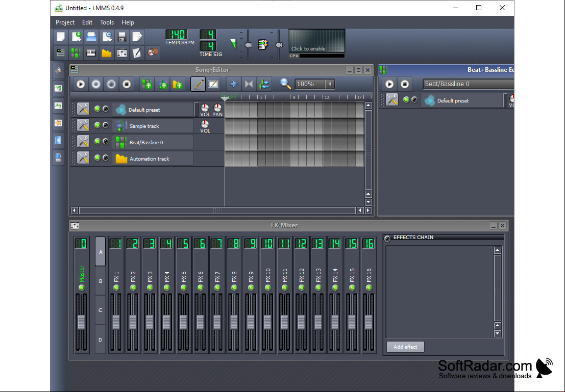The height and width of the screenshot is (392, 565).
Task: Click the FX 8 channel fader
Action: click(234, 322)
